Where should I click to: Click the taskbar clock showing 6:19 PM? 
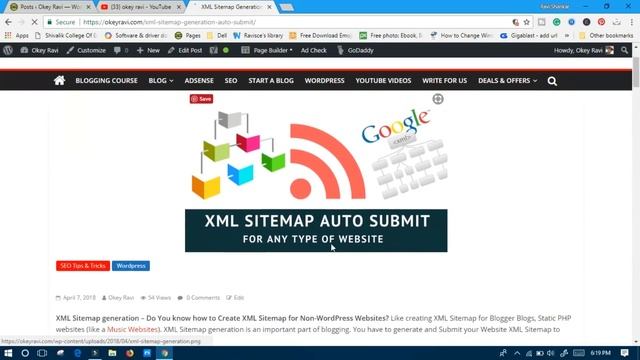(600, 353)
